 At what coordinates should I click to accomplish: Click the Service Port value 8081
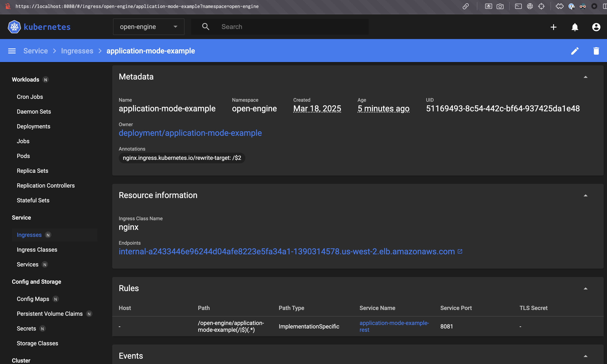[447, 326]
